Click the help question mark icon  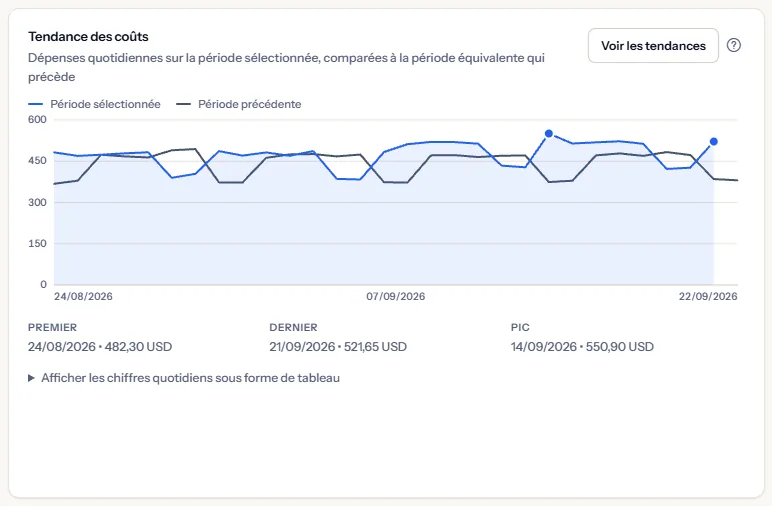(x=734, y=45)
